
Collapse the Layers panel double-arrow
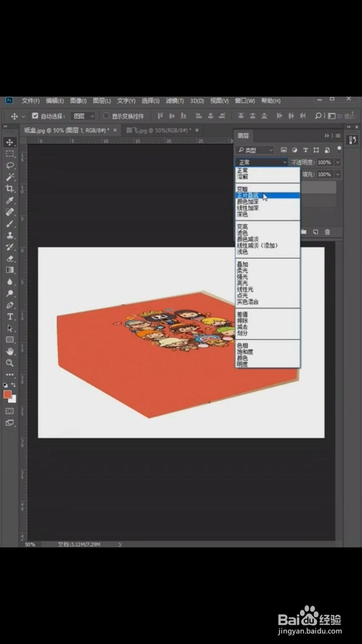click(x=327, y=136)
